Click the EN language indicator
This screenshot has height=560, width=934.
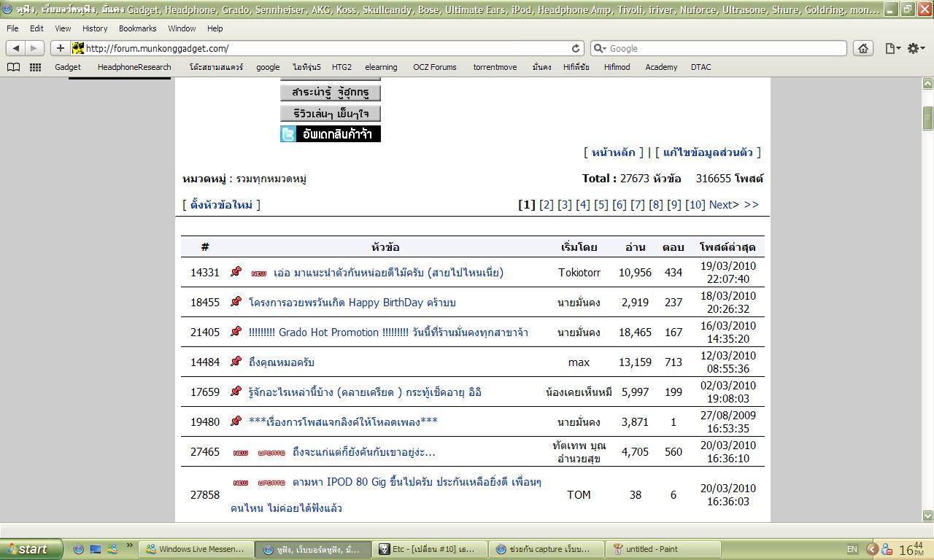click(x=852, y=549)
